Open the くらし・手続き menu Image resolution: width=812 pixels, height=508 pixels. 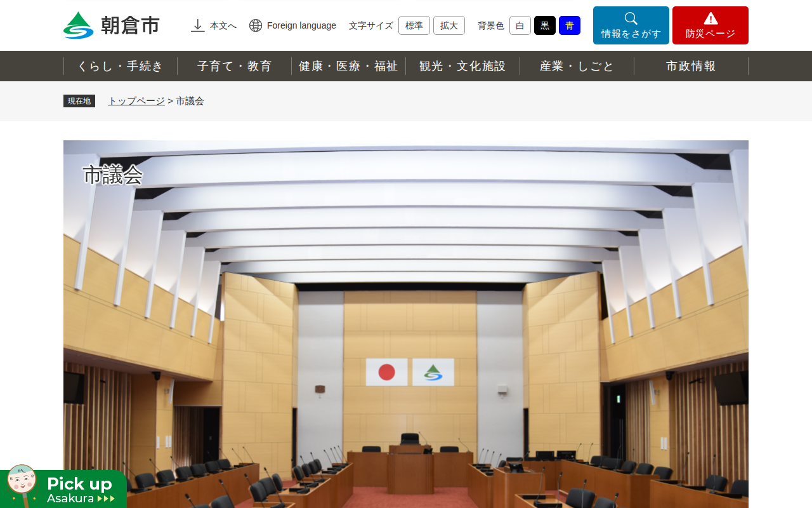tap(121, 66)
